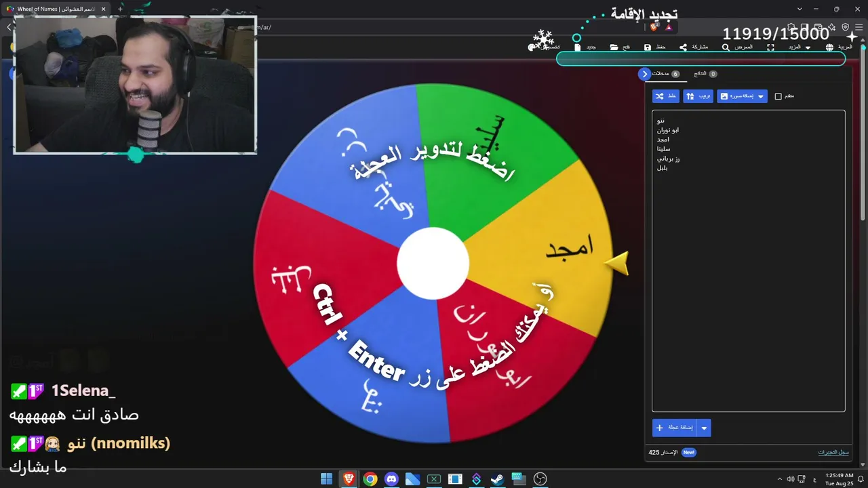This screenshot has height=488, width=868.
Task: Switch to the مدخلات (Entries) tab
Action: click(x=665, y=74)
